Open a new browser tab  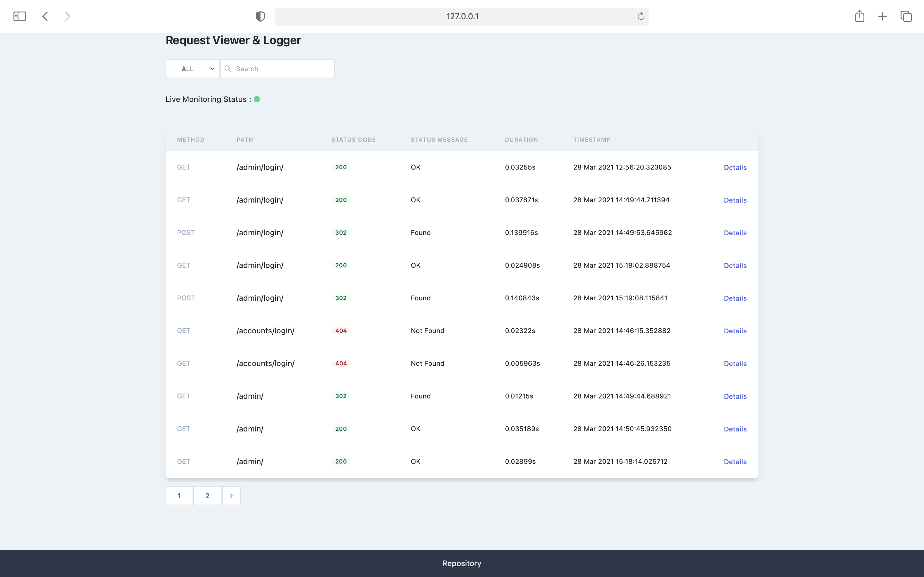882,16
